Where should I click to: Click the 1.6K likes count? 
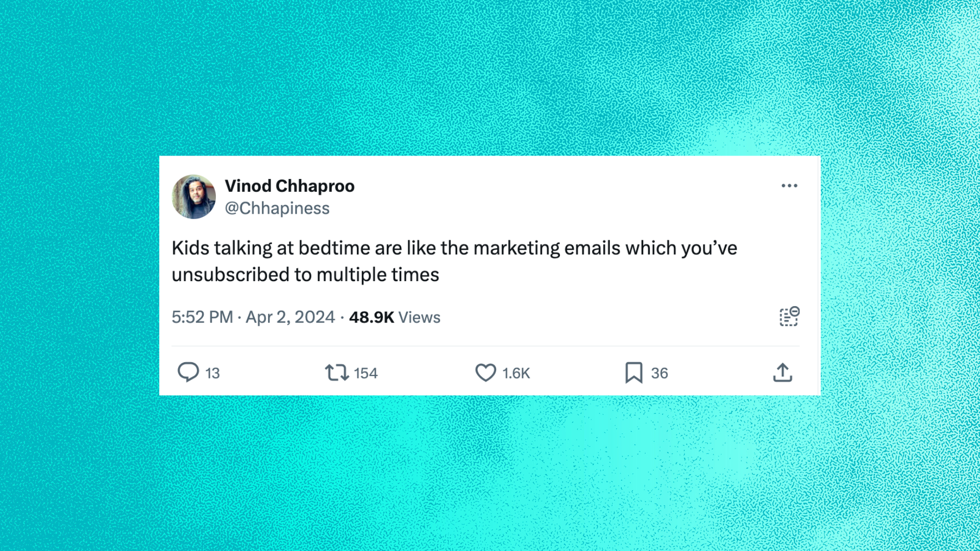pyautogui.click(x=516, y=373)
